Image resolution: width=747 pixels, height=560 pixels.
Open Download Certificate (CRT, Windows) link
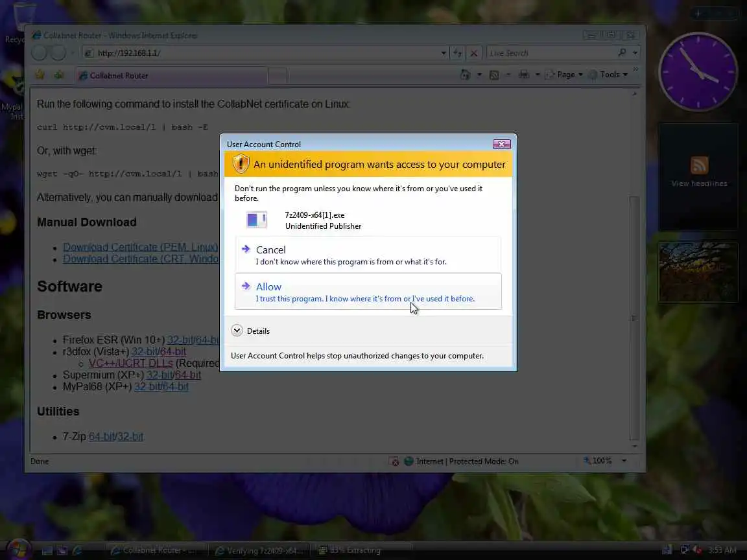point(141,259)
